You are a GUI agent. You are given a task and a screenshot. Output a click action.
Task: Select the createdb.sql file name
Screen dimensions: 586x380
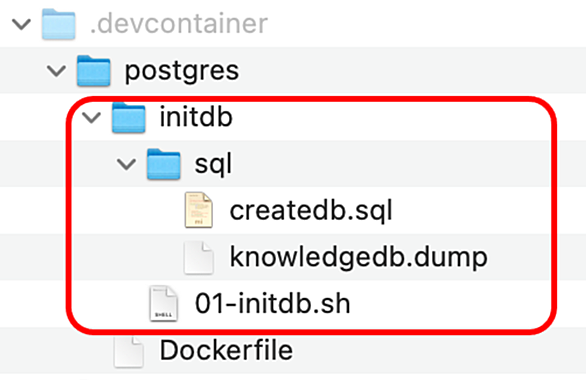(x=311, y=211)
